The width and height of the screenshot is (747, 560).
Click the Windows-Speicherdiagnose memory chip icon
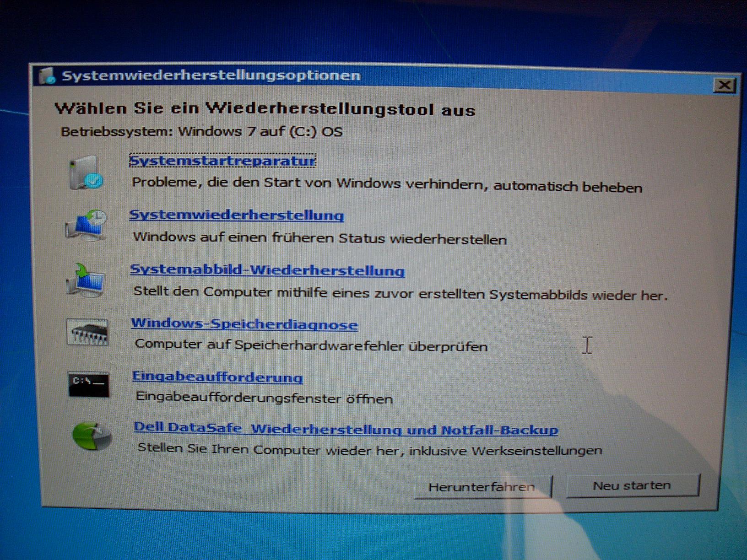[x=87, y=332]
